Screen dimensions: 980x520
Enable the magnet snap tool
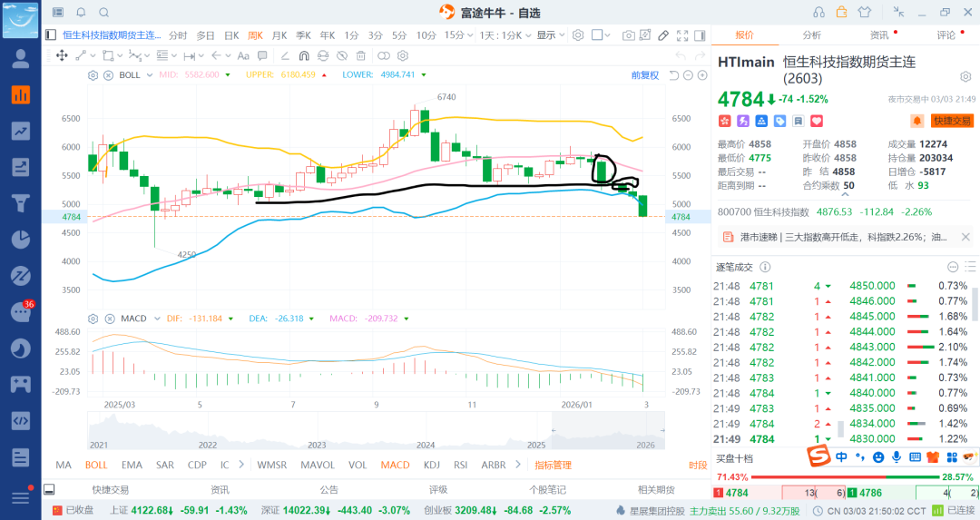click(304, 55)
